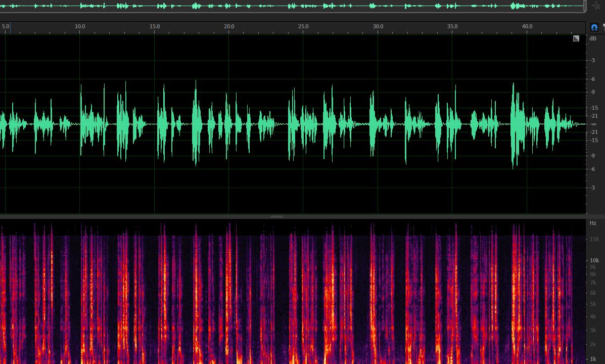Click the 25.0 mark on time ruler

(303, 26)
